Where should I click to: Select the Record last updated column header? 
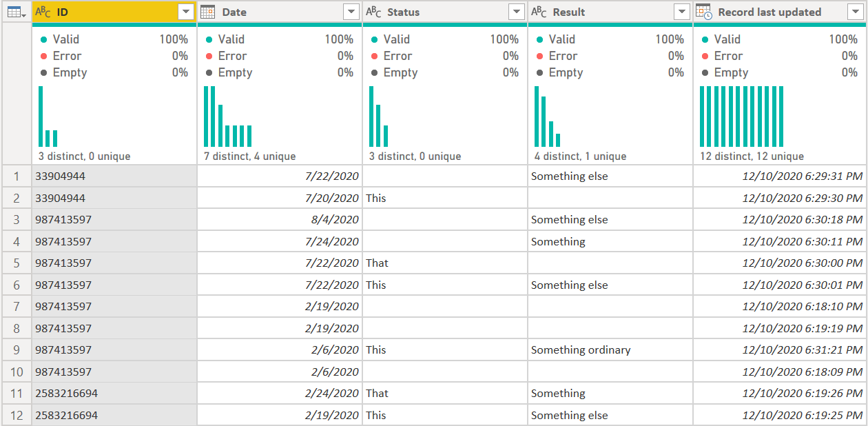tap(780, 12)
